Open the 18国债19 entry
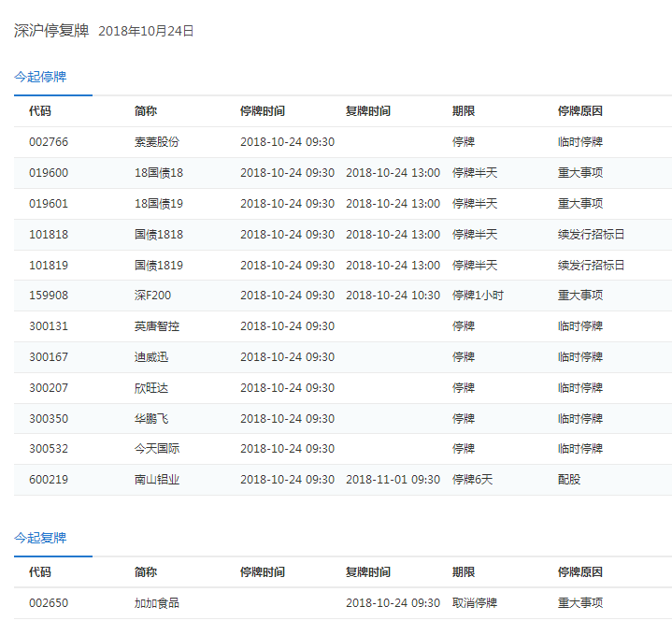Screen dimensions: 672x621 [159, 204]
